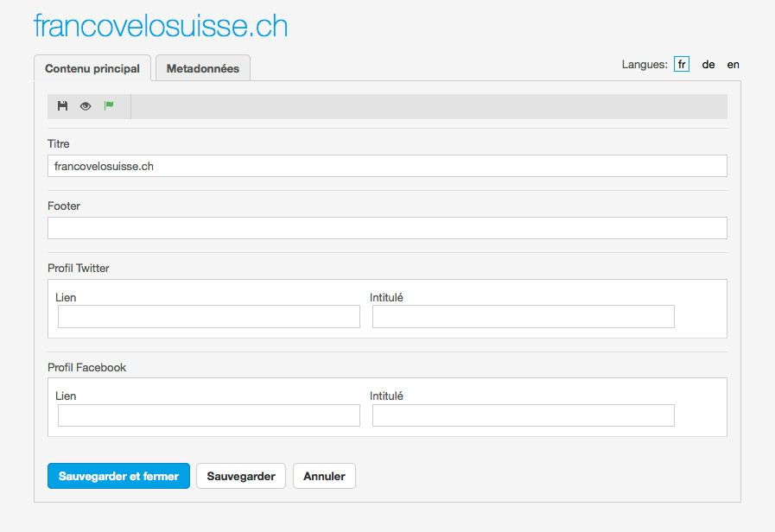Click the Titre input field
The width and height of the screenshot is (775, 532).
[387, 166]
